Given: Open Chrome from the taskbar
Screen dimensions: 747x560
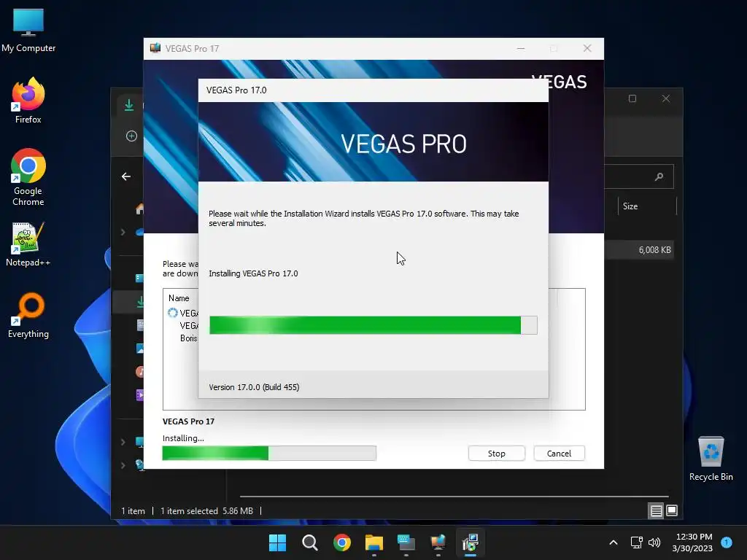Looking at the screenshot, I should [x=341, y=542].
